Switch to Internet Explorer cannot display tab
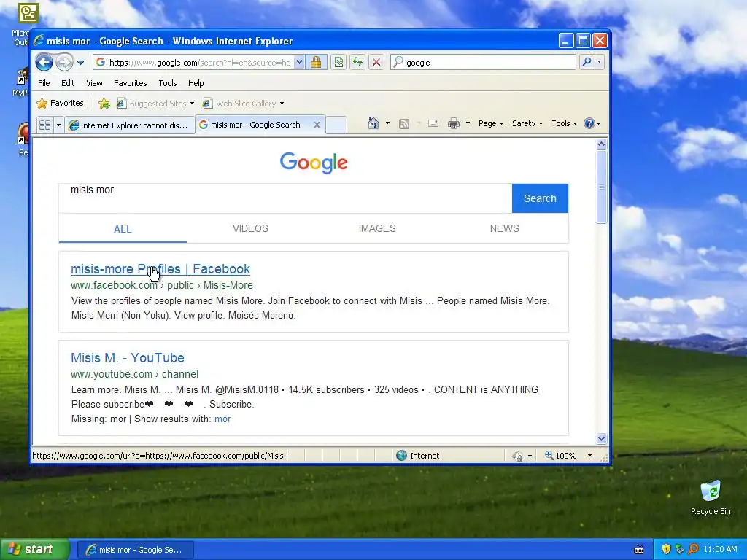This screenshot has width=747, height=560. point(130,125)
